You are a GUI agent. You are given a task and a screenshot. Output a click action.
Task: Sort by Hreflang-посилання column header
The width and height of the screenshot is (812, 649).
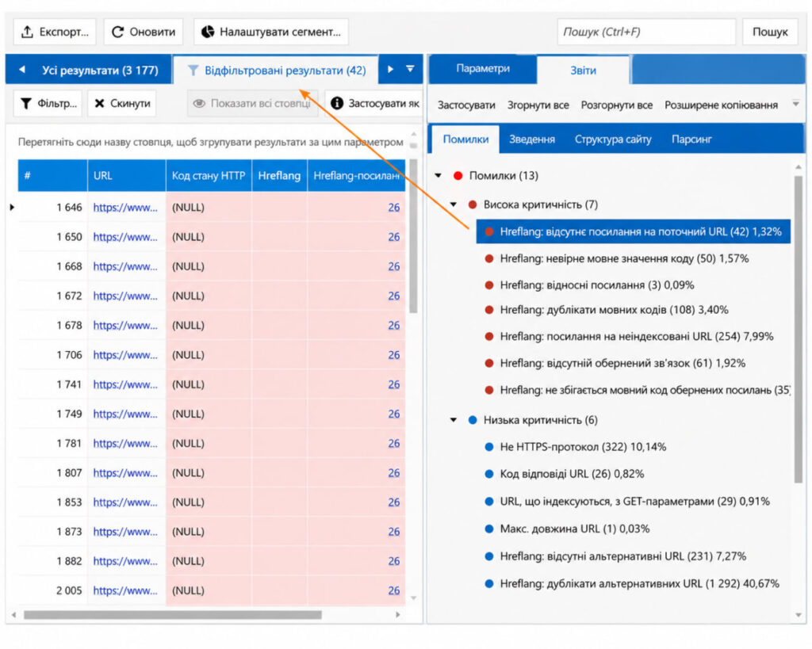[356, 175]
